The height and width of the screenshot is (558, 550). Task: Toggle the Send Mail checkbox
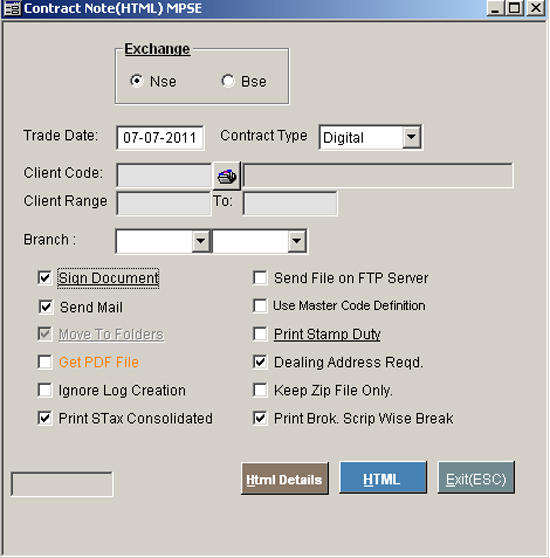pos(46,307)
